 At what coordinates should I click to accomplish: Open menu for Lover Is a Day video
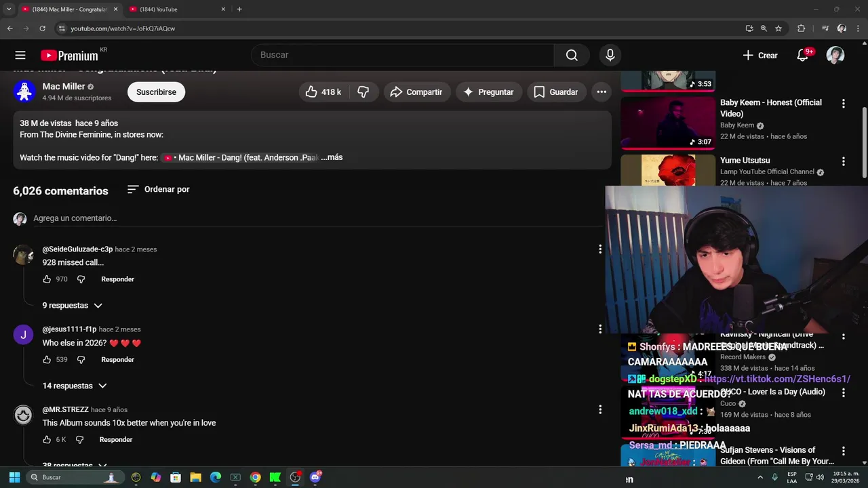click(x=844, y=392)
